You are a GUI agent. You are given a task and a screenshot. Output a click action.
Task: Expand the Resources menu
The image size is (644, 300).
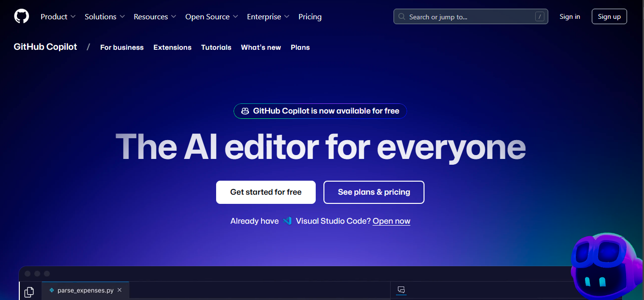tap(155, 16)
